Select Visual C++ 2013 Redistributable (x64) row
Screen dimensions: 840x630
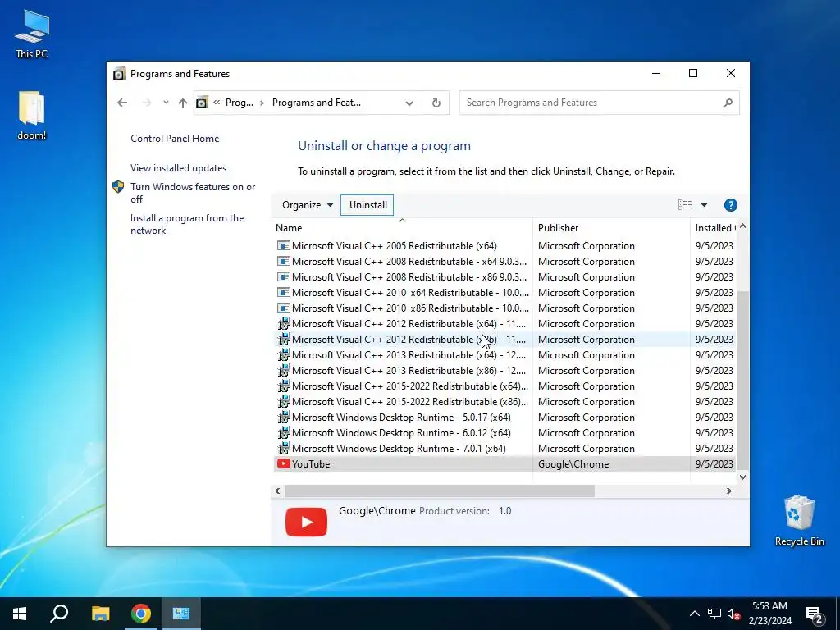tap(504, 354)
